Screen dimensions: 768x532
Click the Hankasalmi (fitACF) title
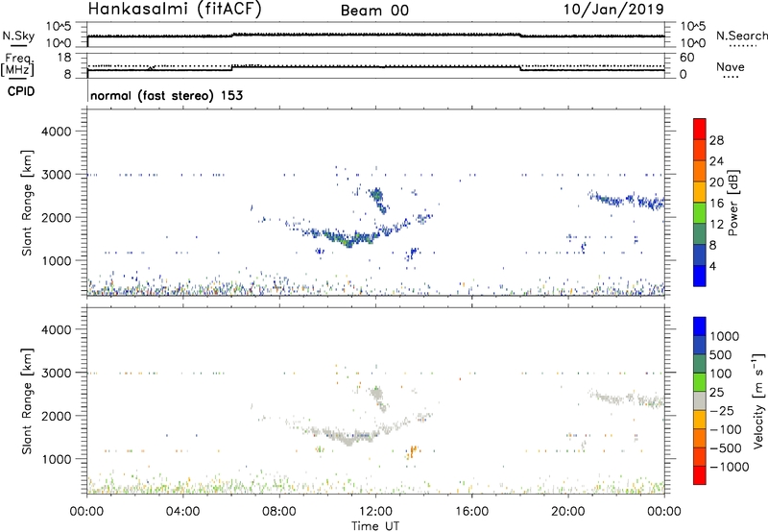(x=175, y=10)
